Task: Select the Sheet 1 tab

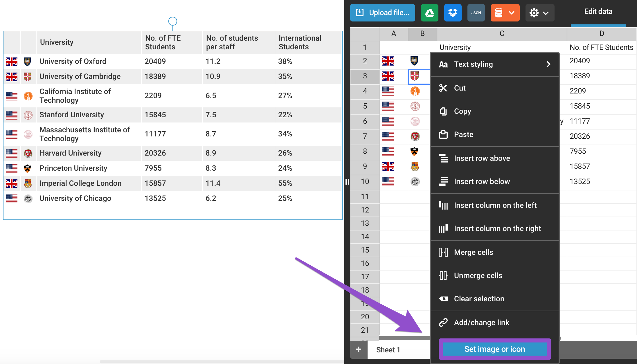Action: tap(388, 350)
